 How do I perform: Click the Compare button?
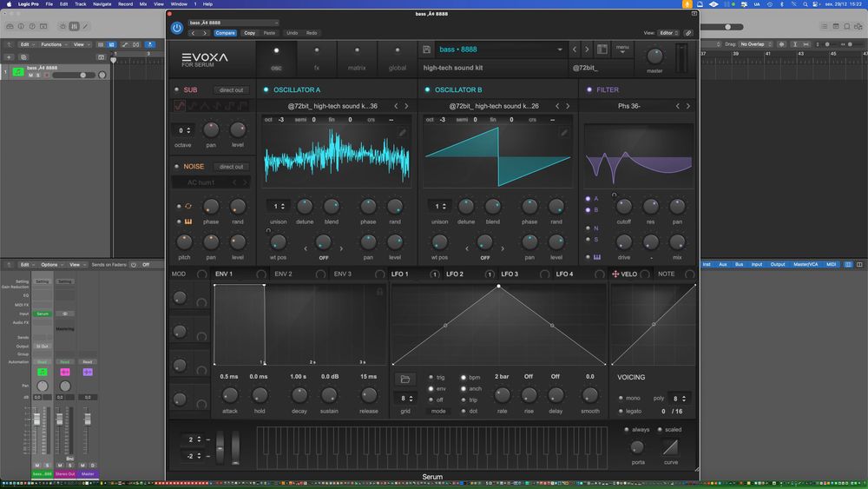pos(225,33)
